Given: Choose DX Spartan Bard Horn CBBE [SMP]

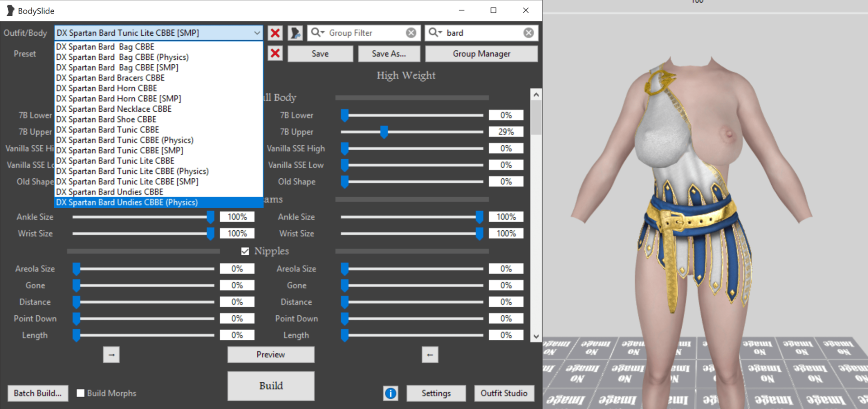Looking at the screenshot, I should click(x=159, y=99).
